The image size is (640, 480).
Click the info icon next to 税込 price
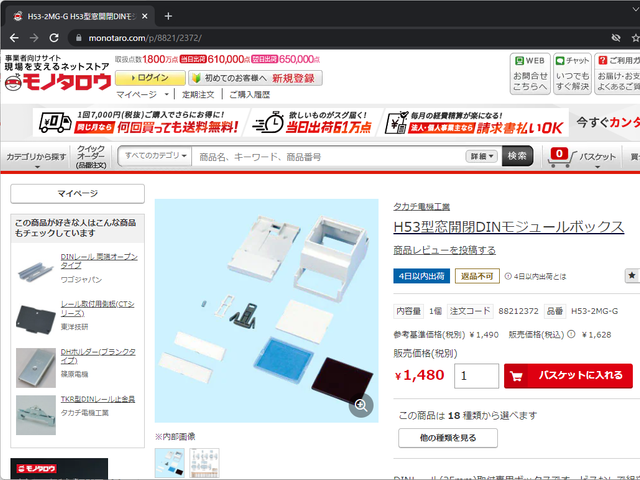(x=571, y=334)
